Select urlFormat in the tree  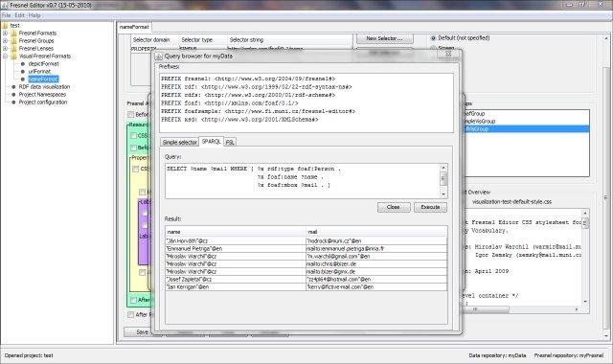tap(39, 72)
